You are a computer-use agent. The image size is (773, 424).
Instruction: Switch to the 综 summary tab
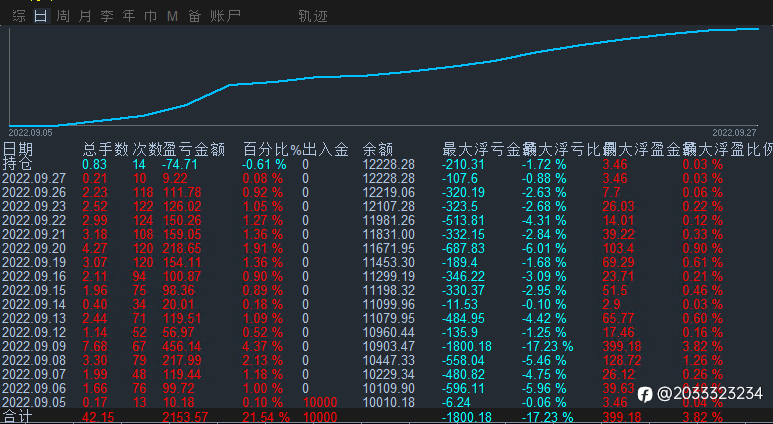tap(19, 16)
